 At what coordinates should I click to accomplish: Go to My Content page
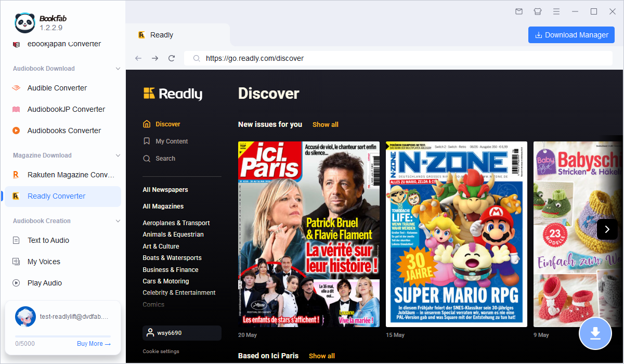(x=172, y=141)
